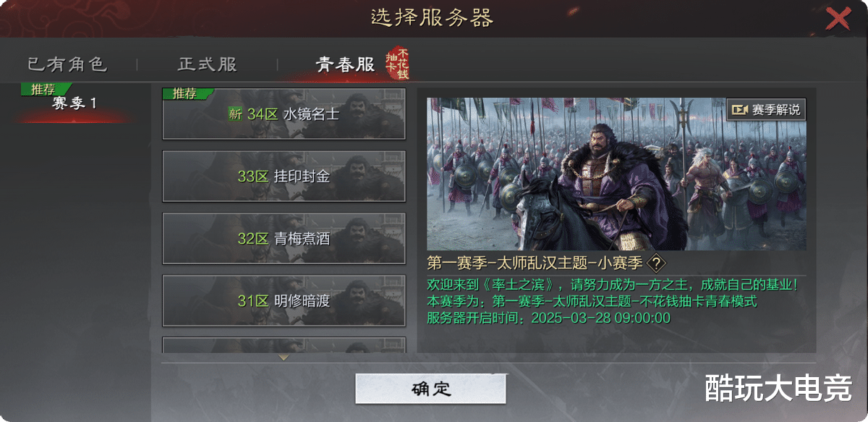868x422 pixels.
Task: Select 赛季 1 in the season list
Action: pyautogui.click(x=75, y=104)
